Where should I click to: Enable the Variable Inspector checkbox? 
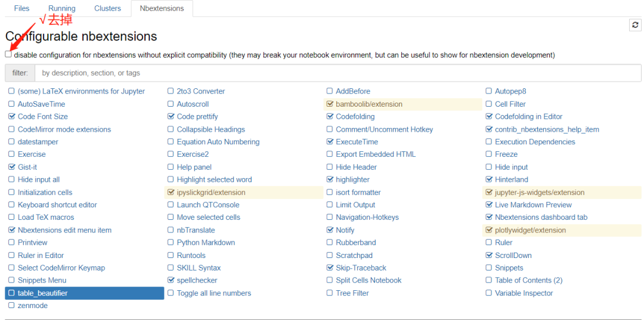click(489, 293)
